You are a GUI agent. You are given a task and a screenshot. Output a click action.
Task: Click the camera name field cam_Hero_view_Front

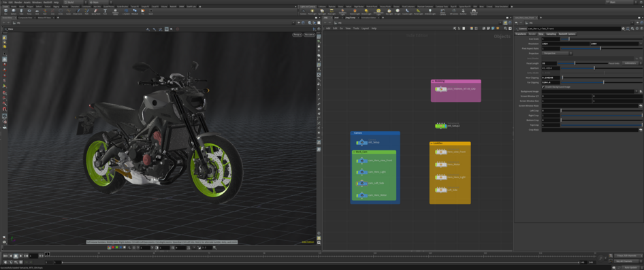[x=574, y=29]
